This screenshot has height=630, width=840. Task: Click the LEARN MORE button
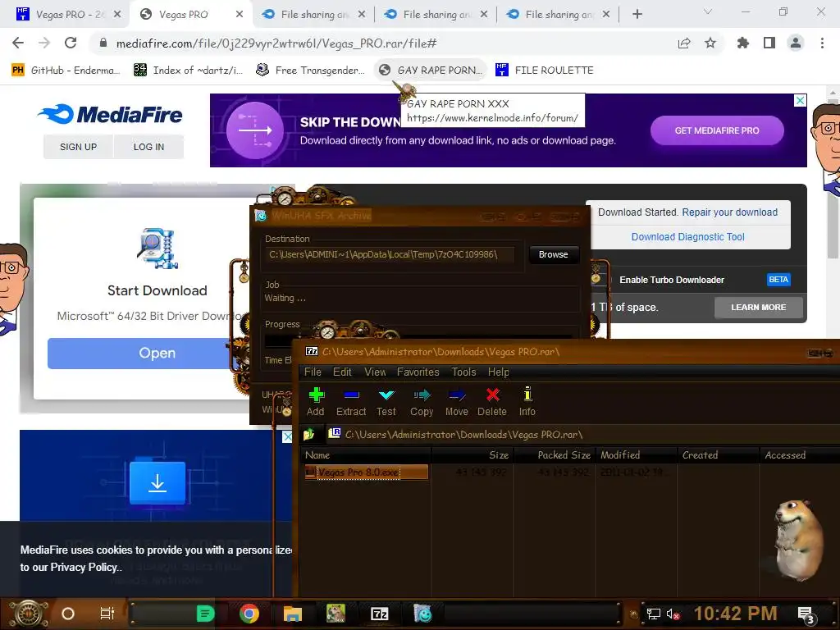pos(759,308)
